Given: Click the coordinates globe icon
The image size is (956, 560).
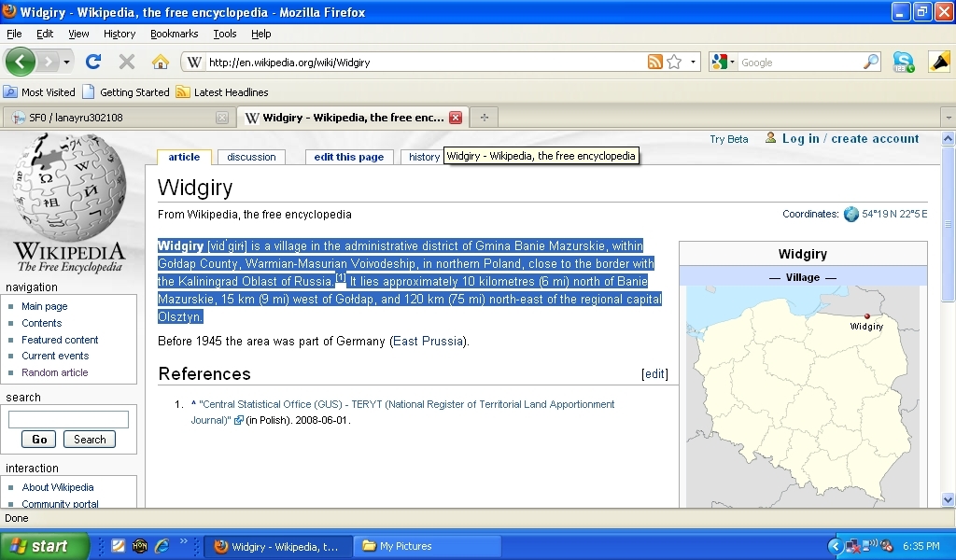Looking at the screenshot, I should 851,214.
